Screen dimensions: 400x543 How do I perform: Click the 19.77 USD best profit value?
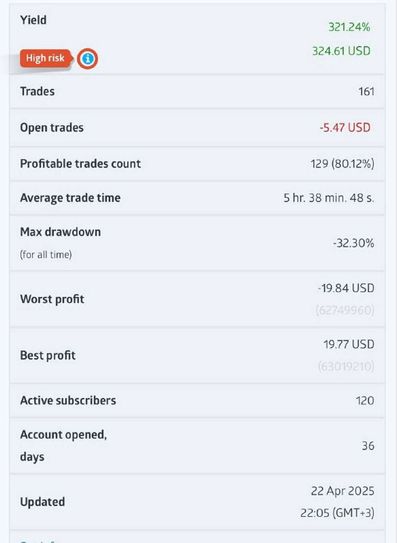click(349, 344)
